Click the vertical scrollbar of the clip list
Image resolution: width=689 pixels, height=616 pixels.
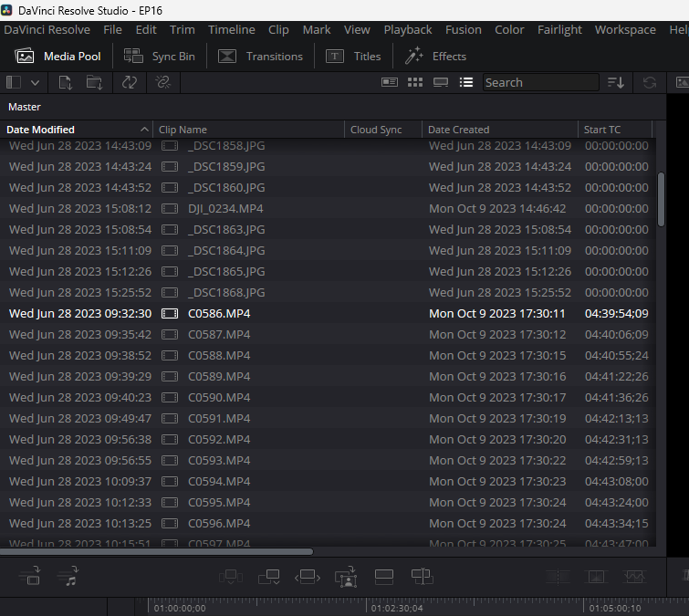[661, 200]
